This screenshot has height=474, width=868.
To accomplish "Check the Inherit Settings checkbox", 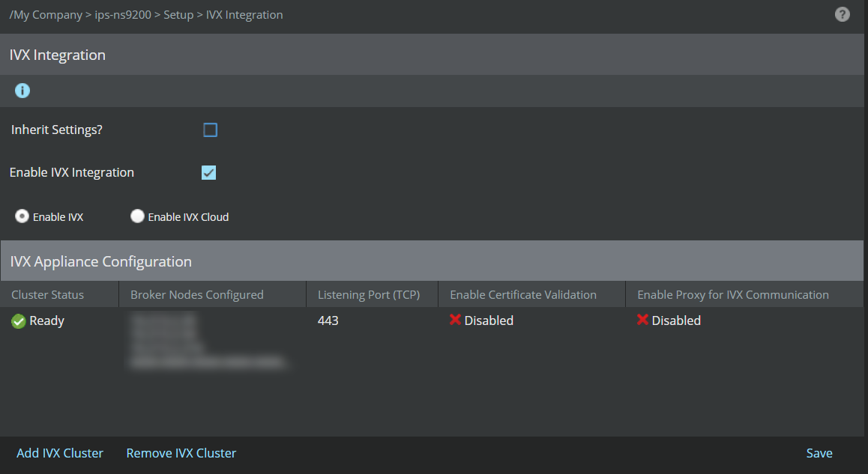I will [x=211, y=130].
